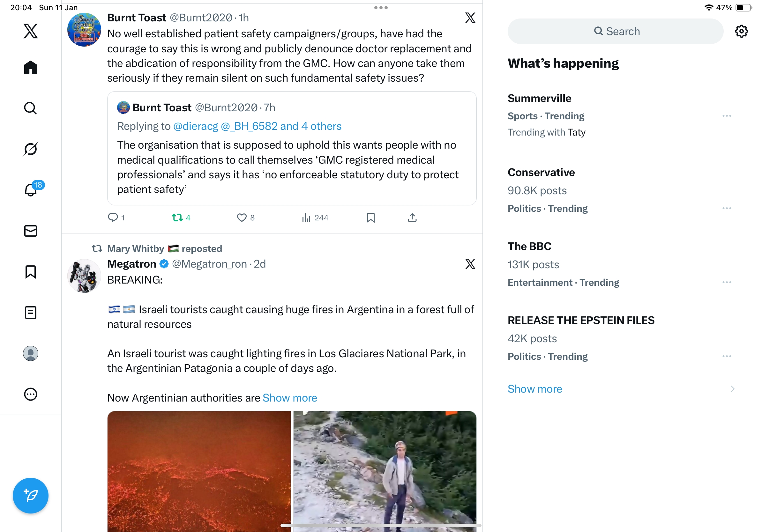Open Grok from the left sidebar
This screenshot has height=532, width=762.
point(31,149)
